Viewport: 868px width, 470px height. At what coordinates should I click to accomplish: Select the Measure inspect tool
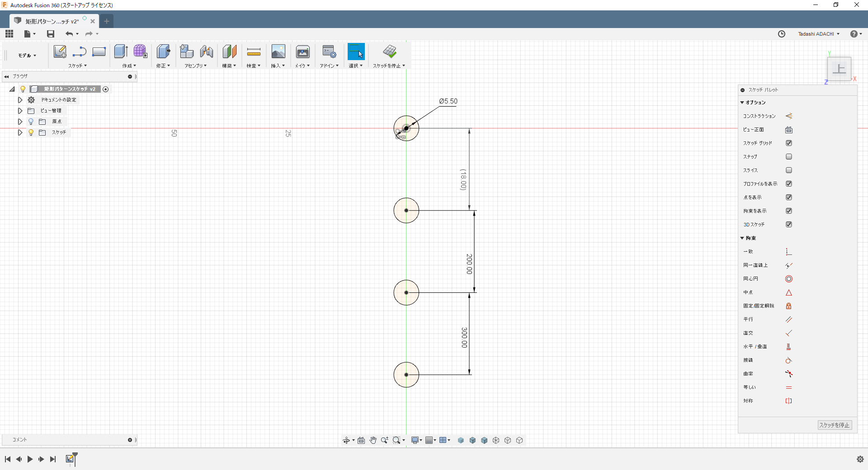point(254,52)
